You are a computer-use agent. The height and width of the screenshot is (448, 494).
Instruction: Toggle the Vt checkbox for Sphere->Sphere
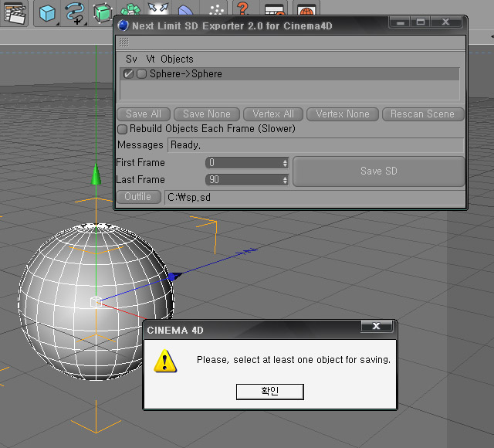(x=141, y=74)
